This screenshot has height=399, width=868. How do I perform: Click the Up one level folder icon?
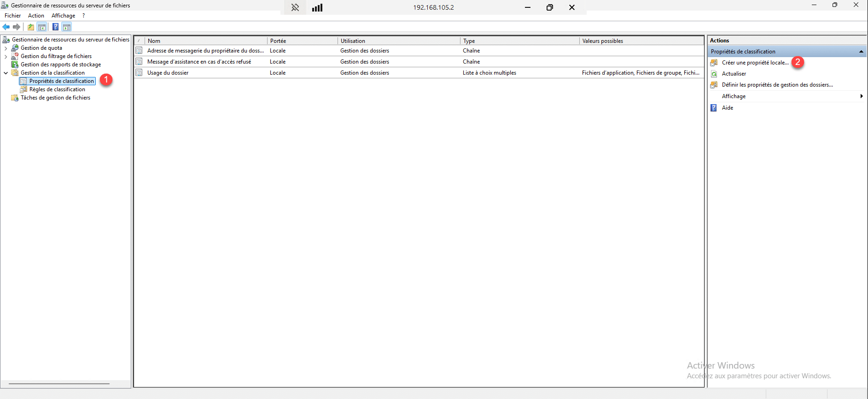[x=31, y=27]
